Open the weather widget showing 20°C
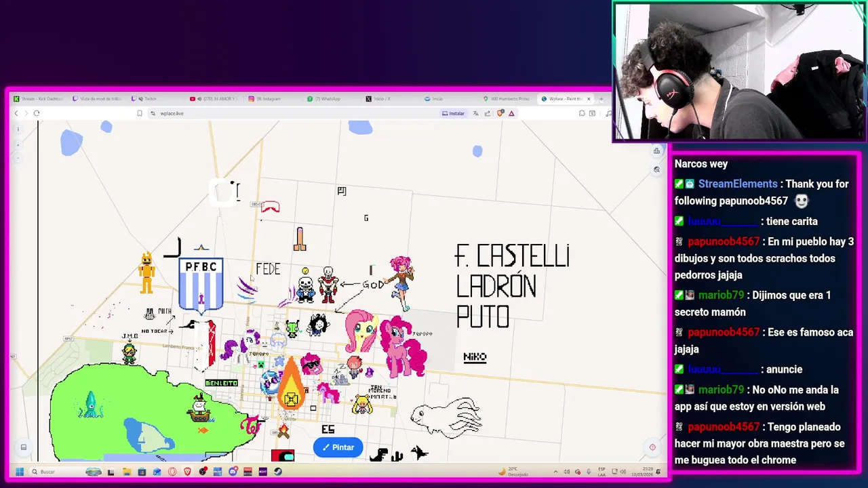The image size is (868, 488). pos(514,471)
